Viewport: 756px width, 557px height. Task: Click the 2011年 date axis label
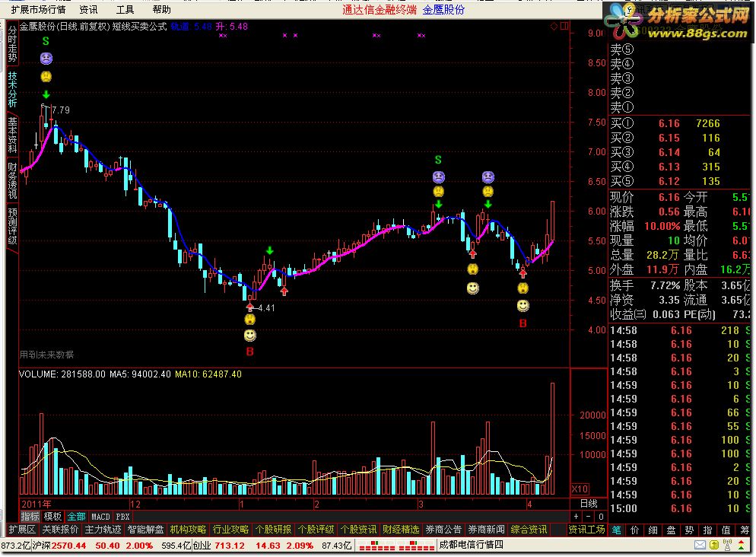37,504
